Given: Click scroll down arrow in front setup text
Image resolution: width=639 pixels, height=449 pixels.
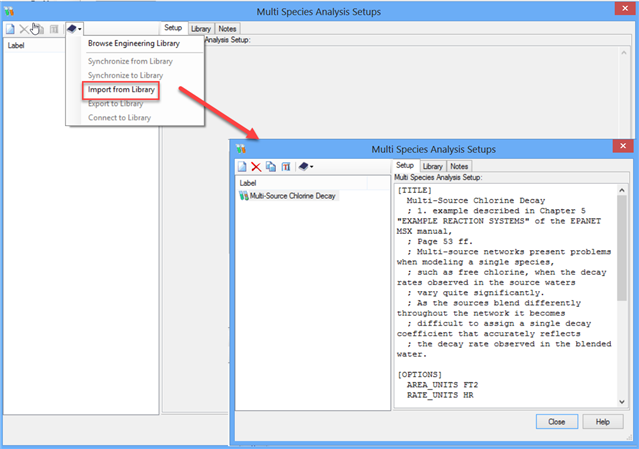Looking at the screenshot, I should (622, 402).
